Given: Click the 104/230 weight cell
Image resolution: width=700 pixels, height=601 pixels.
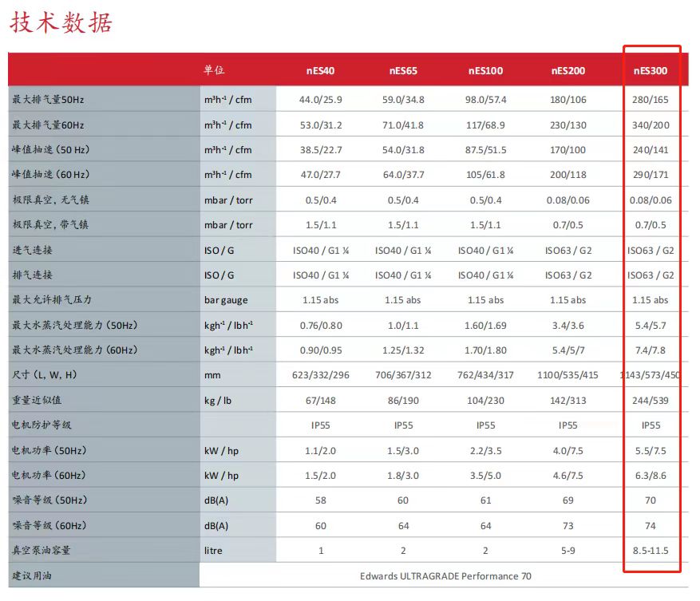Looking at the screenshot, I should [x=485, y=401].
